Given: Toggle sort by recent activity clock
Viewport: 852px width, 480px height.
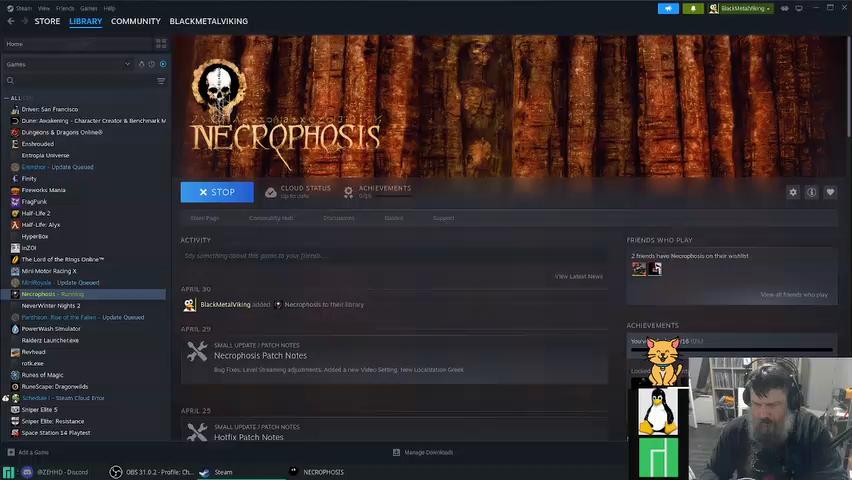Looking at the screenshot, I should click(x=152, y=64).
